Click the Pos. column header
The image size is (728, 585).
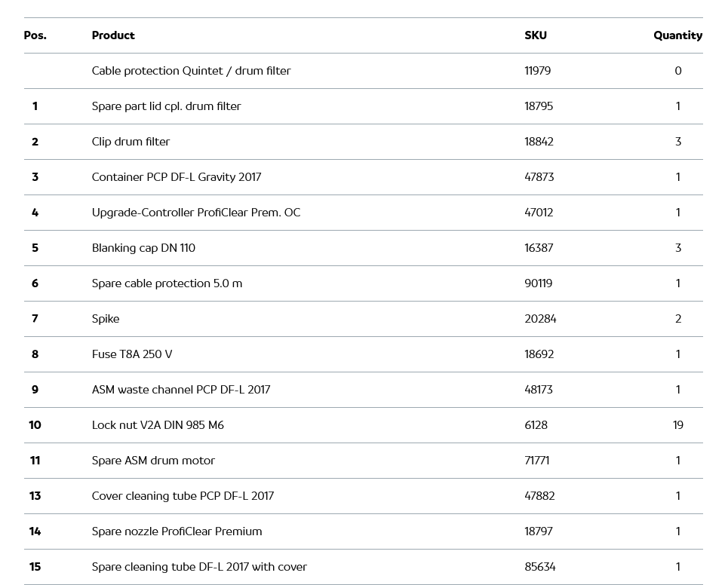click(x=35, y=35)
